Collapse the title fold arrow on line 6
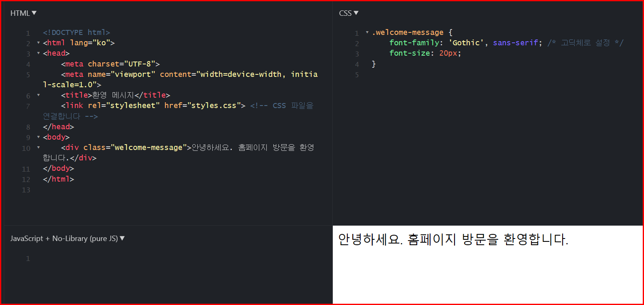Screen dimensions: 644x305 coord(38,95)
